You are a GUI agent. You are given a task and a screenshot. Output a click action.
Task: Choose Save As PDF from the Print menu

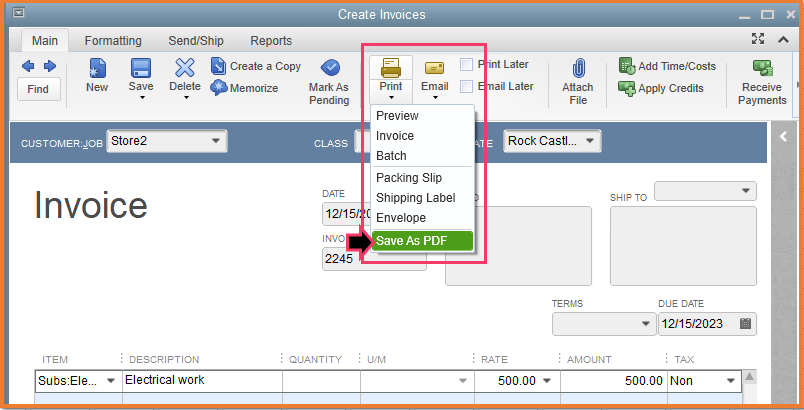click(423, 241)
